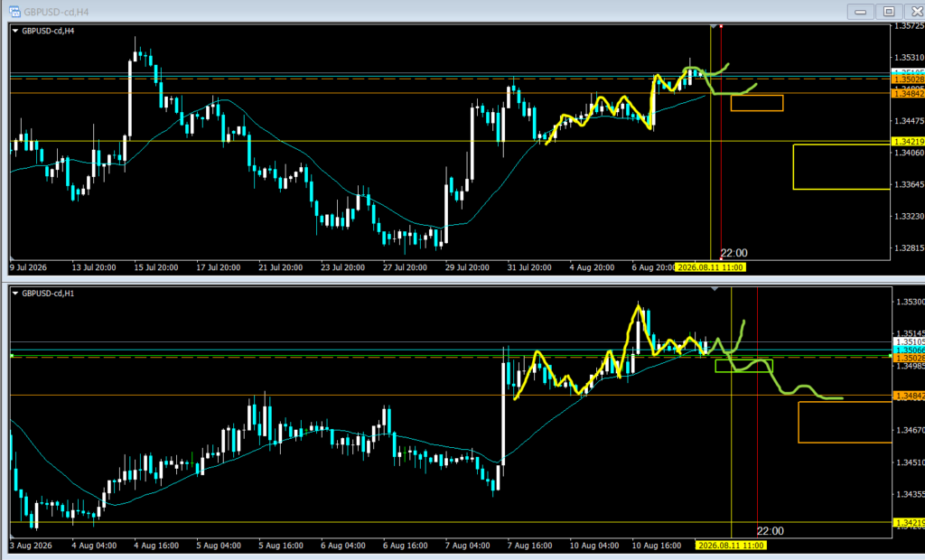Viewport: 925px width, 560px height.
Task: Select red anchor square atop H4 vertical line
Action: coord(721,26)
